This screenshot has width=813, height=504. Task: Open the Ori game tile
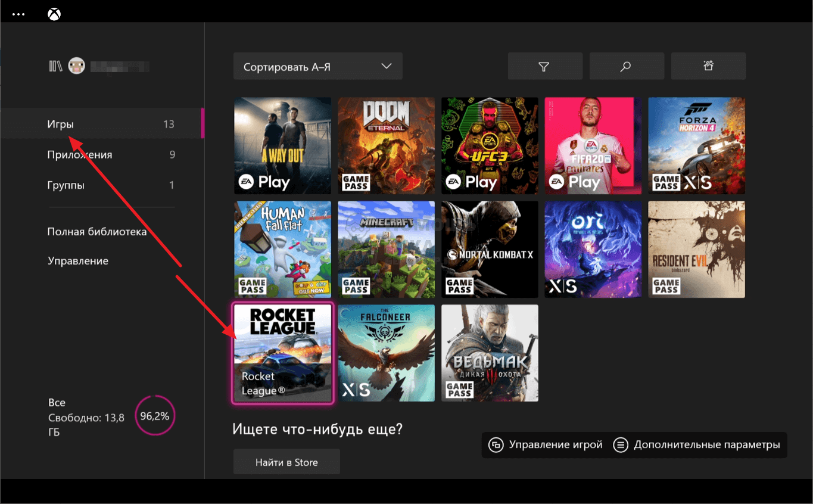(593, 250)
